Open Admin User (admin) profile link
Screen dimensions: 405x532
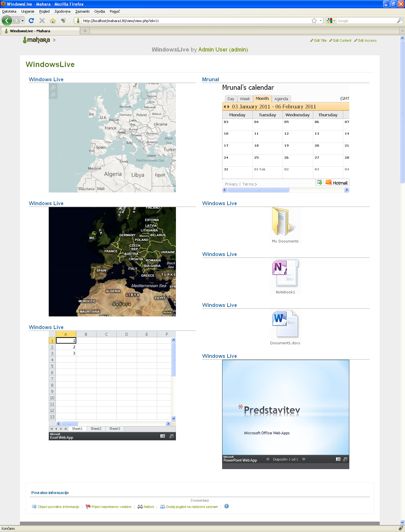coord(223,50)
